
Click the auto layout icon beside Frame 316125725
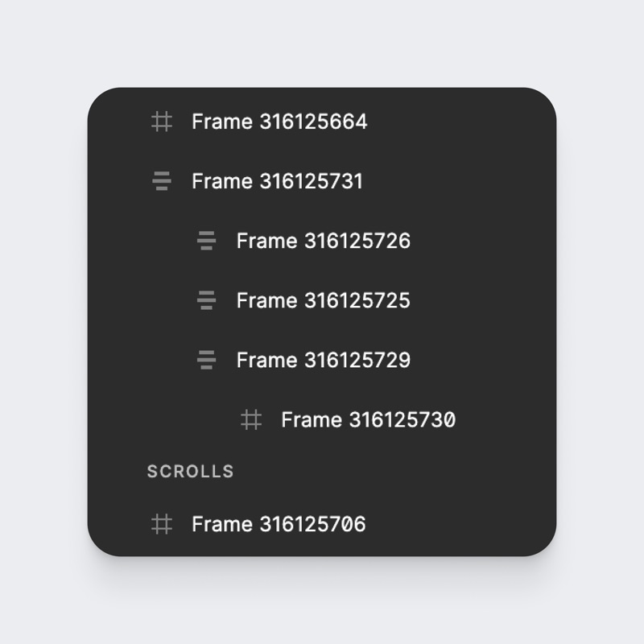click(x=206, y=300)
